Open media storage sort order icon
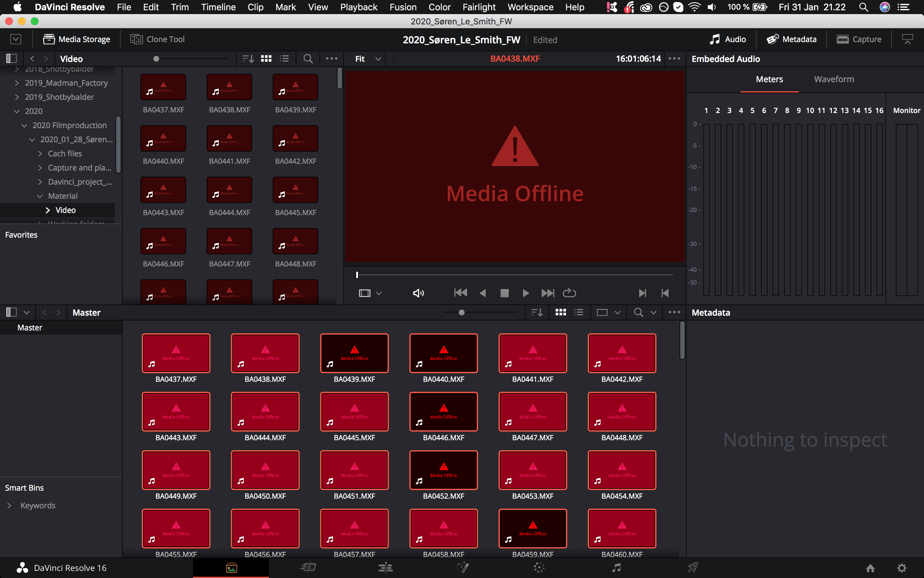This screenshot has width=924, height=578. (x=248, y=59)
